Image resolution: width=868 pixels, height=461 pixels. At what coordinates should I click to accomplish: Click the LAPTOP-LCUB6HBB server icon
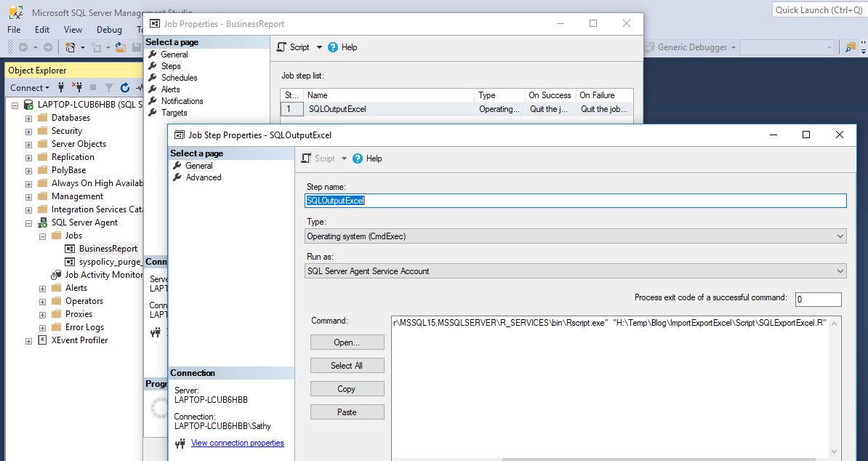click(x=28, y=105)
